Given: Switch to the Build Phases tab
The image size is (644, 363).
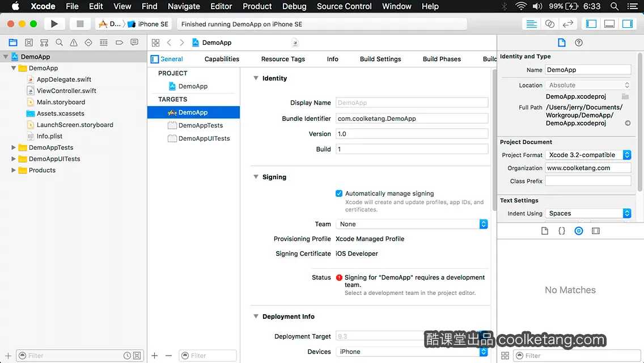Looking at the screenshot, I should click(x=442, y=59).
